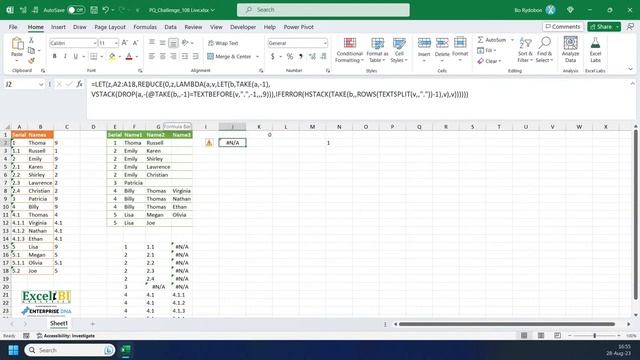Click the Percent Style icon
The image size is (640, 360).
tap(290, 56)
